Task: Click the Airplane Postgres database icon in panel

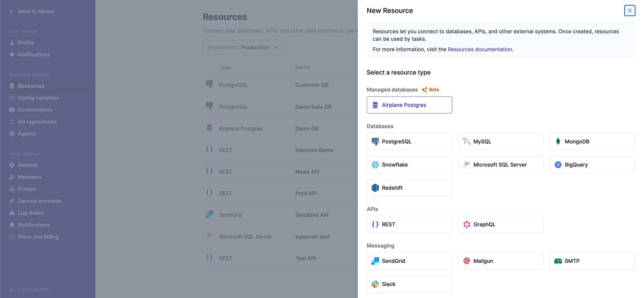Action: click(375, 105)
